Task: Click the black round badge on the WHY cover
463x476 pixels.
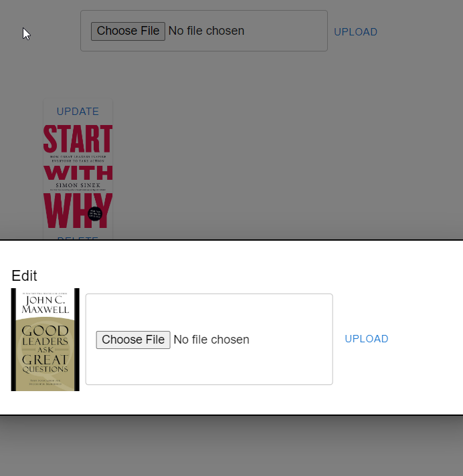Action: (95, 214)
